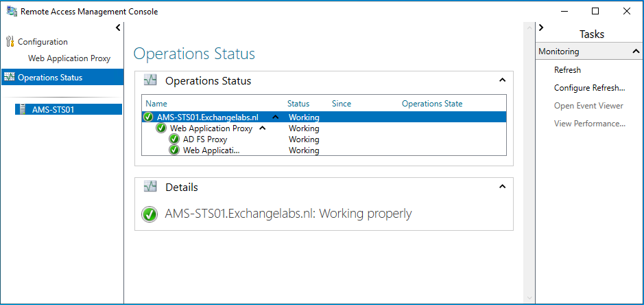Collapse the Monitoring tasks section
This screenshot has width=644, height=305.
pos(635,52)
